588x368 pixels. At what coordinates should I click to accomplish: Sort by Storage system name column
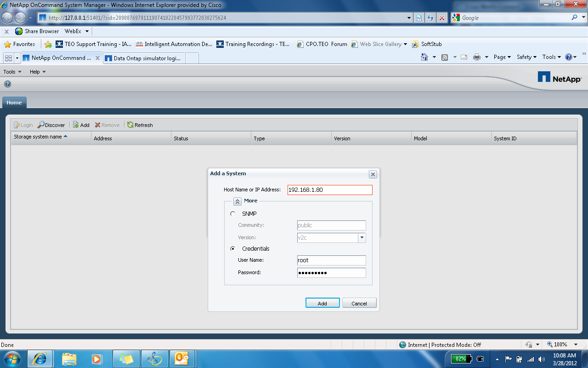coord(51,138)
